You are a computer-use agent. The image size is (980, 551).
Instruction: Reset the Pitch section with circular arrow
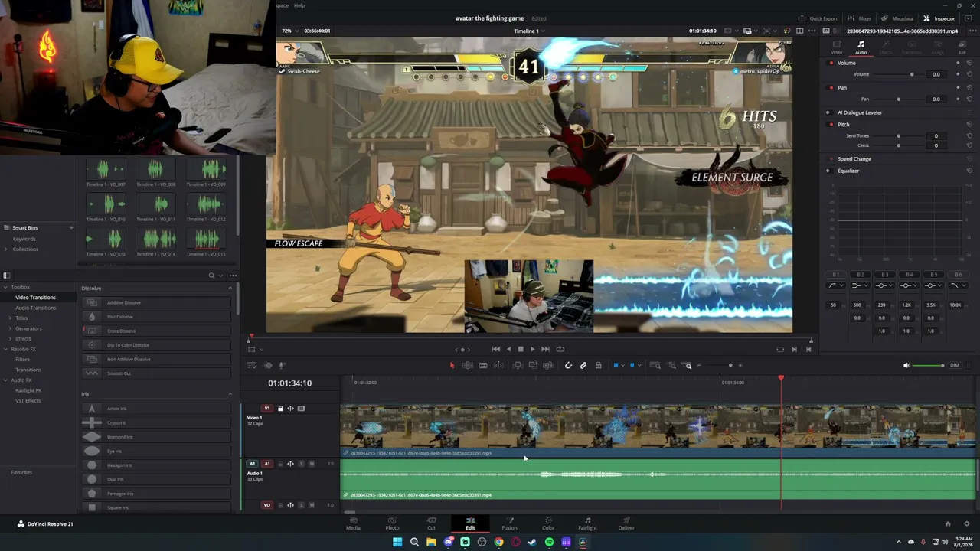point(969,124)
